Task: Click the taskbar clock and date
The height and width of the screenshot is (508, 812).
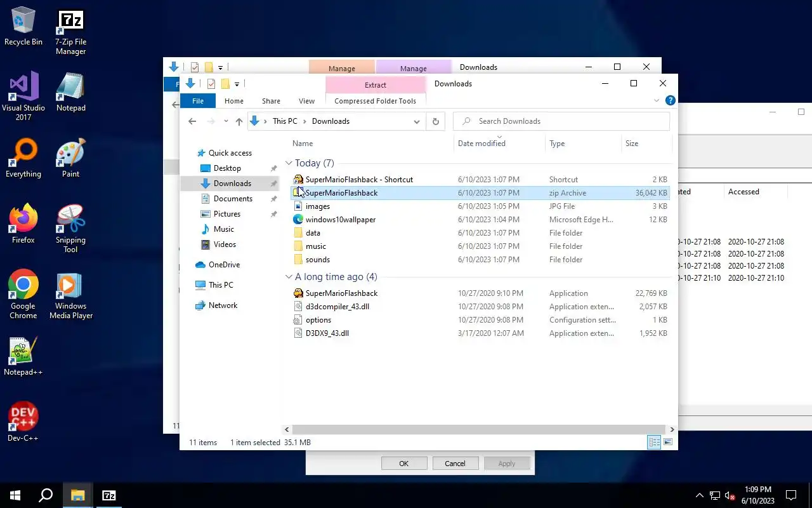Action: pos(757,495)
